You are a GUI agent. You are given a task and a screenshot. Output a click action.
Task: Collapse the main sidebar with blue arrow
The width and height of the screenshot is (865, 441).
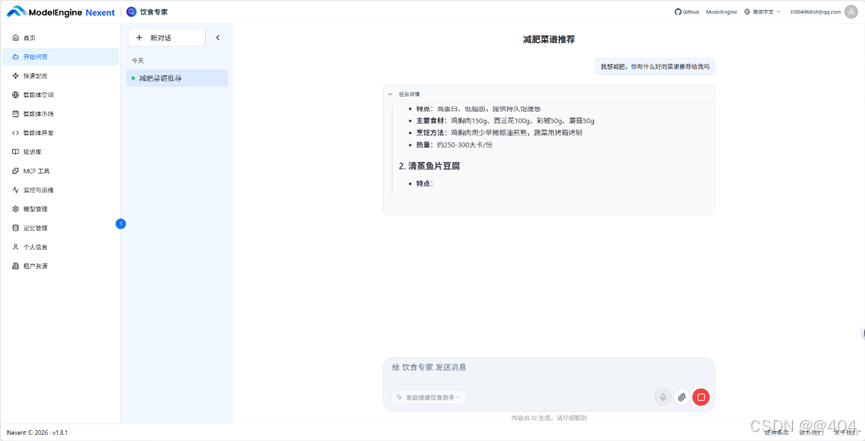click(121, 224)
